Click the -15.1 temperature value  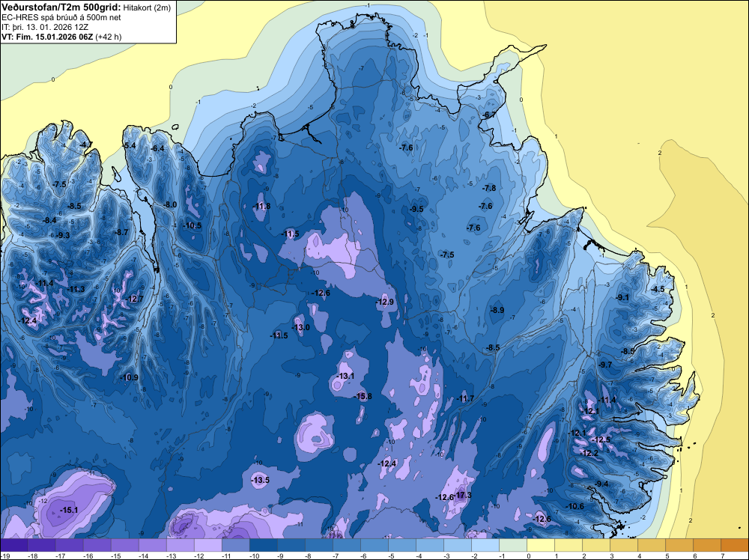[69, 511]
